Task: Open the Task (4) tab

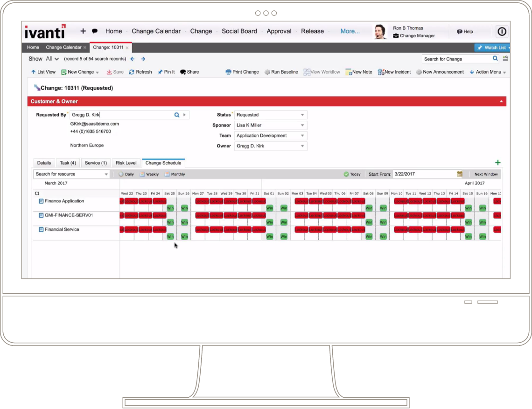Action: [x=68, y=163]
